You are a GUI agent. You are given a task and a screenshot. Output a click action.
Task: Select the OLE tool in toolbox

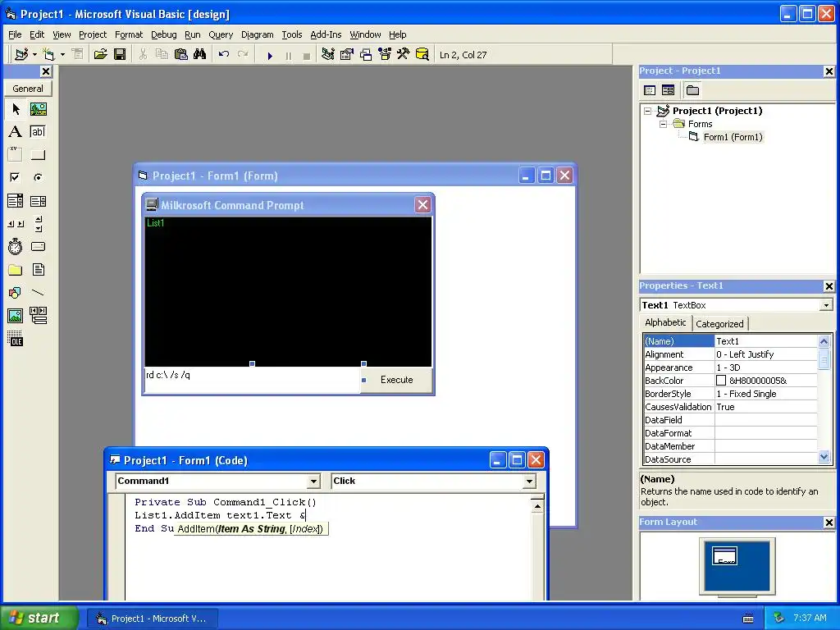[x=16, y=339]
